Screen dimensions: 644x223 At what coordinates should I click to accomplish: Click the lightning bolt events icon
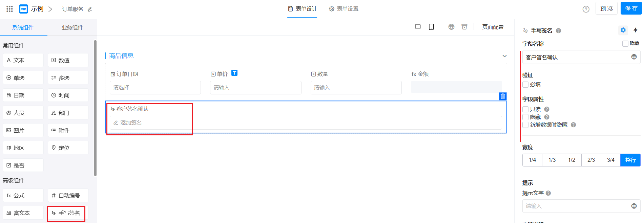coord(636,30)
